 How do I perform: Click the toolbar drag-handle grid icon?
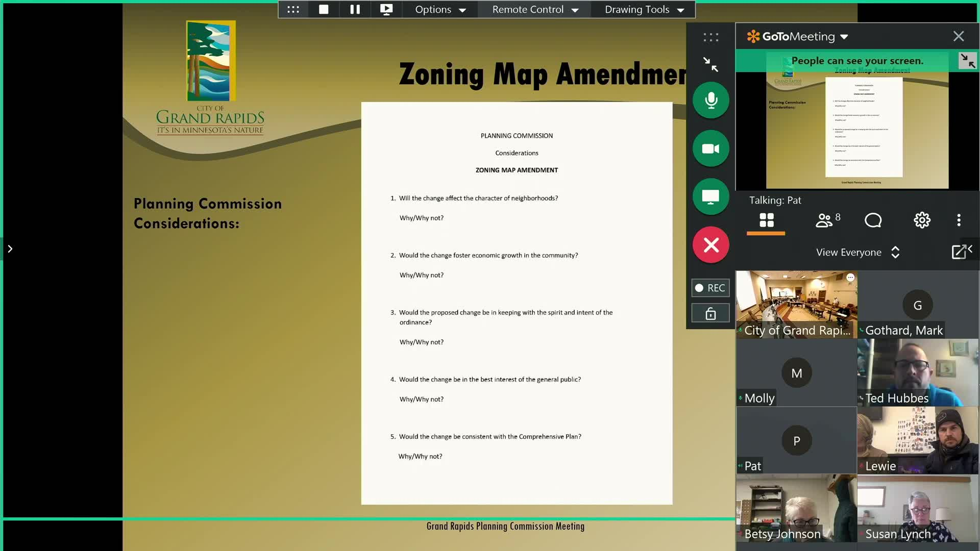click(293, 9)
